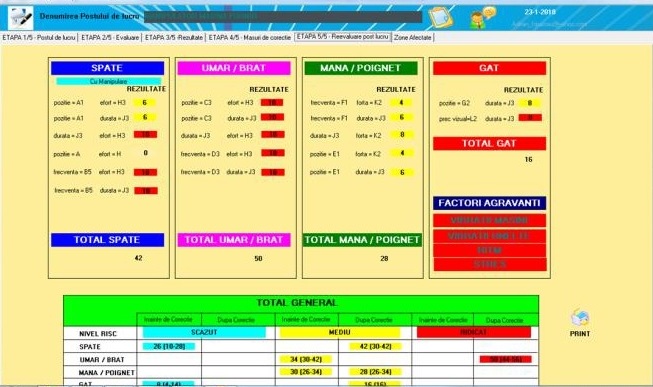Click the TOTAL GENERAL green header
This screenshot has height=387, width=653.
(x=297, y=303)
